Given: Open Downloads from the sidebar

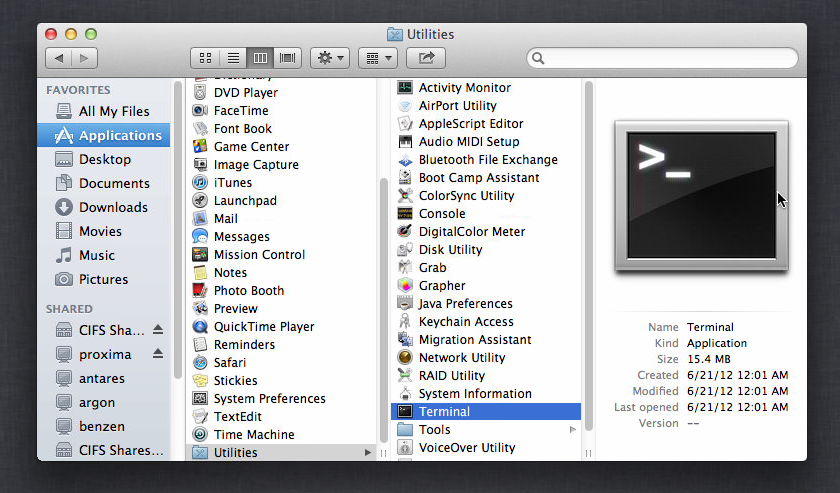Looking at the screenshot, I should coord(103,207).
